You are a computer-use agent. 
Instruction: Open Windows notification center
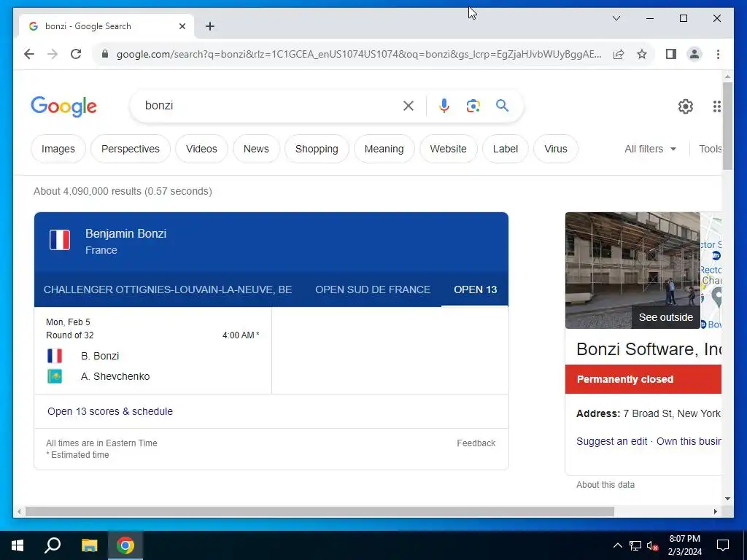pos(723,545)
